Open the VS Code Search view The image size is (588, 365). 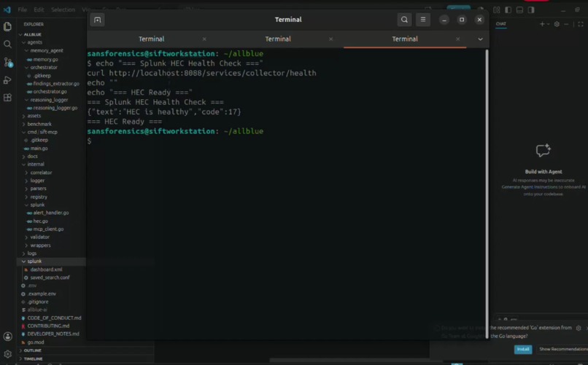pyautogui.click(x=7, y=44)
